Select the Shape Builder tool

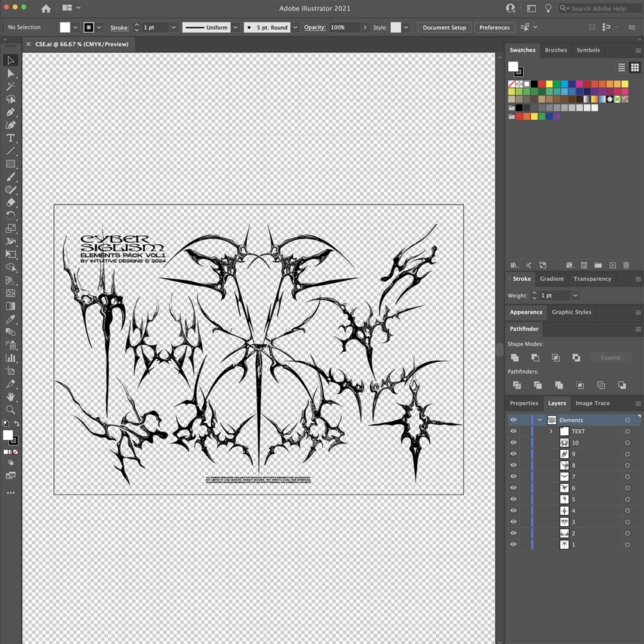[11, 267]
